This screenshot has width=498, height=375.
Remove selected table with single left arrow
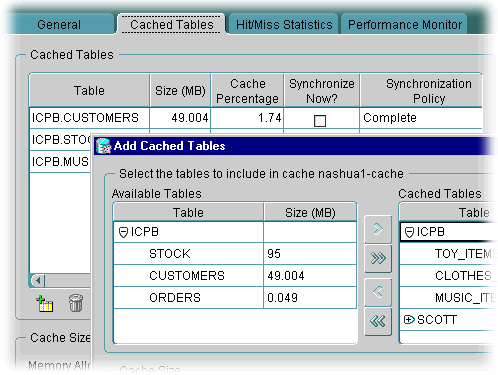tap(378, 292)
